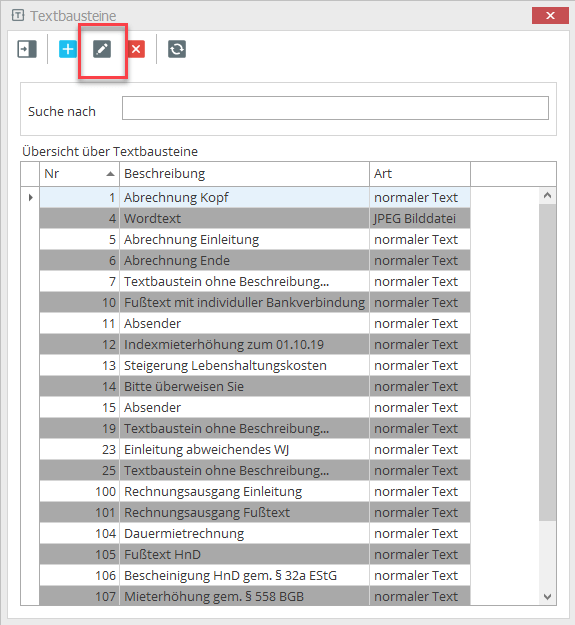Select the Dauermietrechnung entry
Viewport: 575px width, 625px height.
pyautogui.click(x=255, y=533)
